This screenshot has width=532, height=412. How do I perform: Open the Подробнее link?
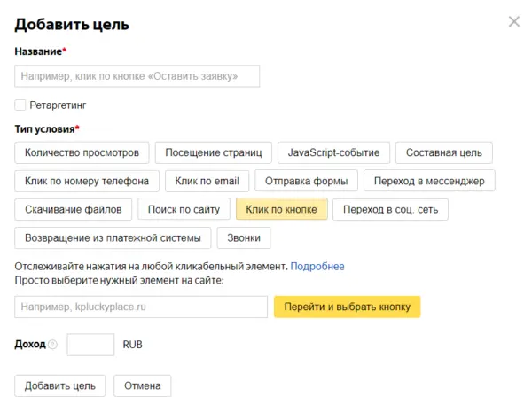point(317,266)
